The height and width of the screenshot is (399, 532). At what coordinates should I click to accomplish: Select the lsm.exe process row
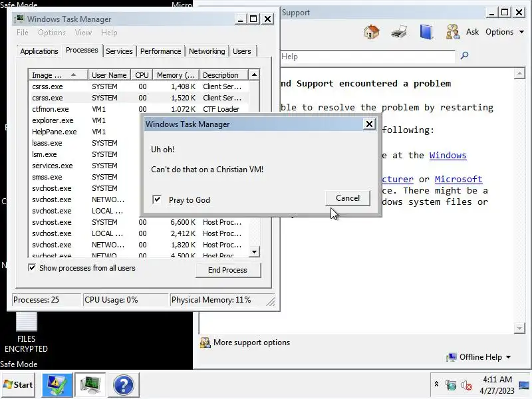click(x=85, y=154)
